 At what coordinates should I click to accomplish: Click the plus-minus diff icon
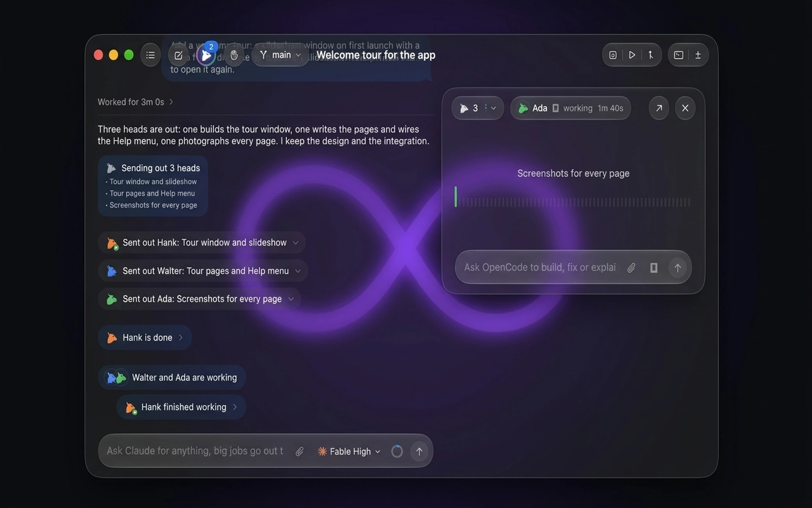(x=698, y=55)
